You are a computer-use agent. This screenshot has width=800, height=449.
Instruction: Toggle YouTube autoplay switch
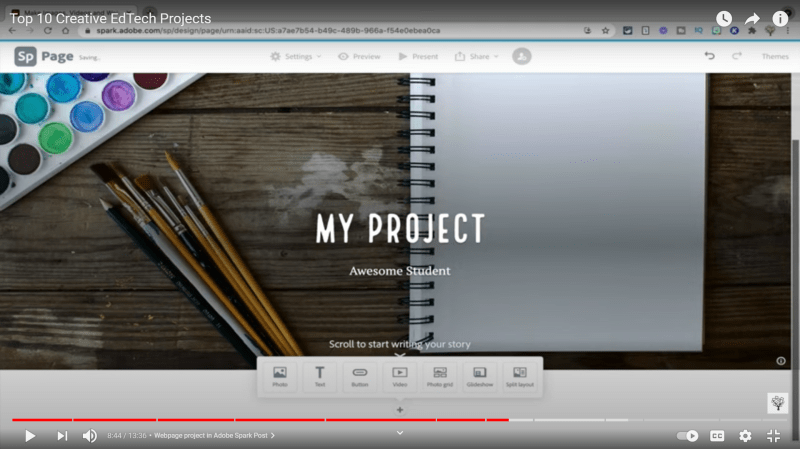pyautogui.click(x=688, y=436)
